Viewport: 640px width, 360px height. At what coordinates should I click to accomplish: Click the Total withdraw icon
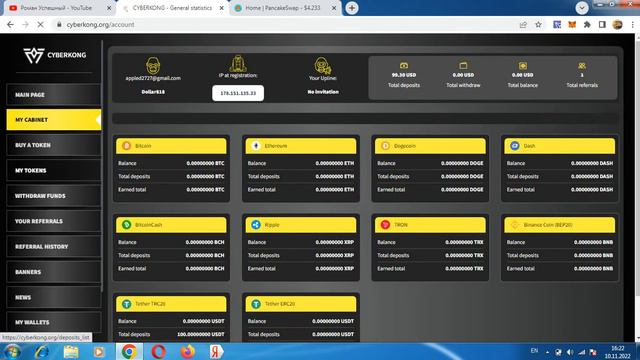coord(463,65)
